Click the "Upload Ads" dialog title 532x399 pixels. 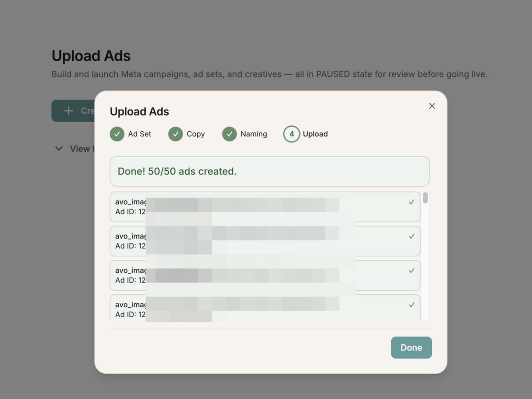(139, 112)
